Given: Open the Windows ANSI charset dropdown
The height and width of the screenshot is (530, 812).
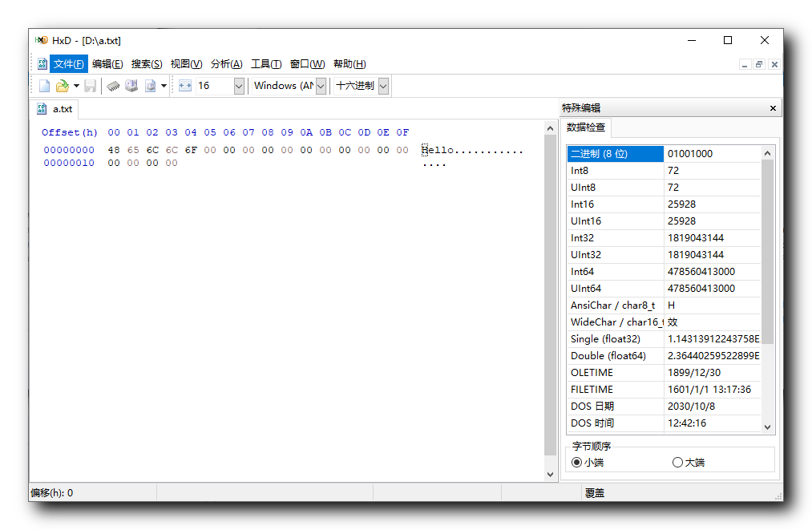Looking at the screenshot, I should coord(321,86).
